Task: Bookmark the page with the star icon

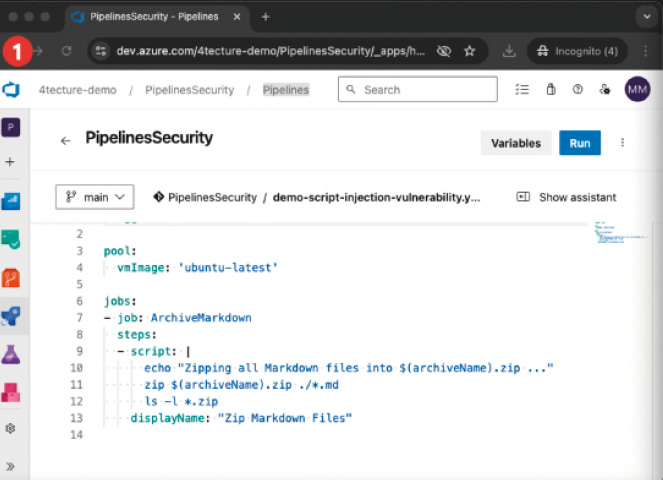Action: 469,51
